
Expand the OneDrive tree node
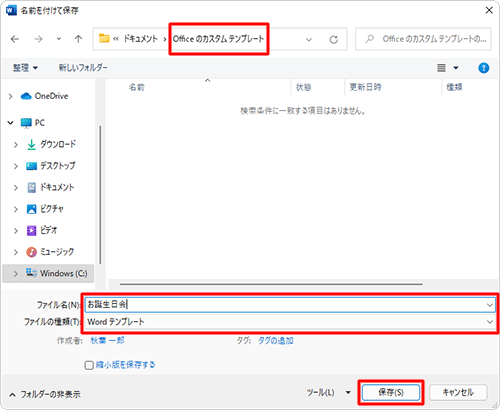[x=10, y=96]
